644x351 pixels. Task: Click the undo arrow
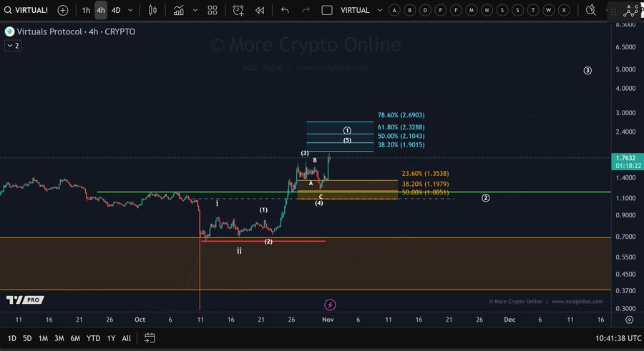[x=285, y=10]
